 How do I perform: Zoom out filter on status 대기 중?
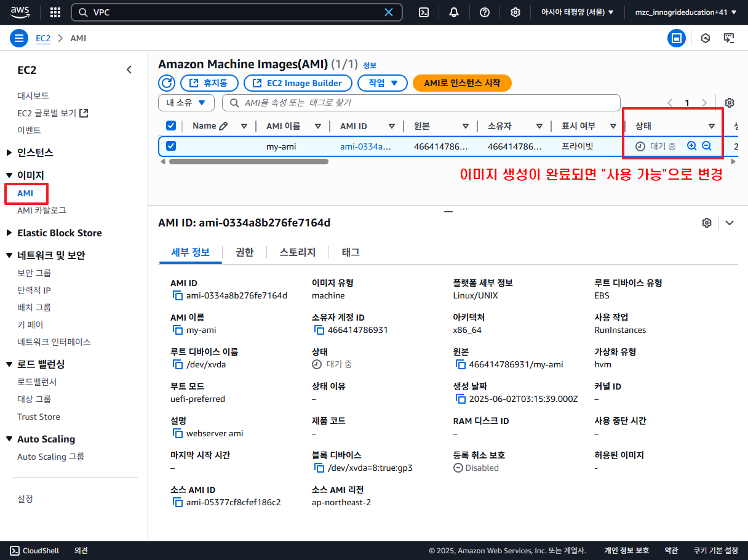(x=707, y=146)
